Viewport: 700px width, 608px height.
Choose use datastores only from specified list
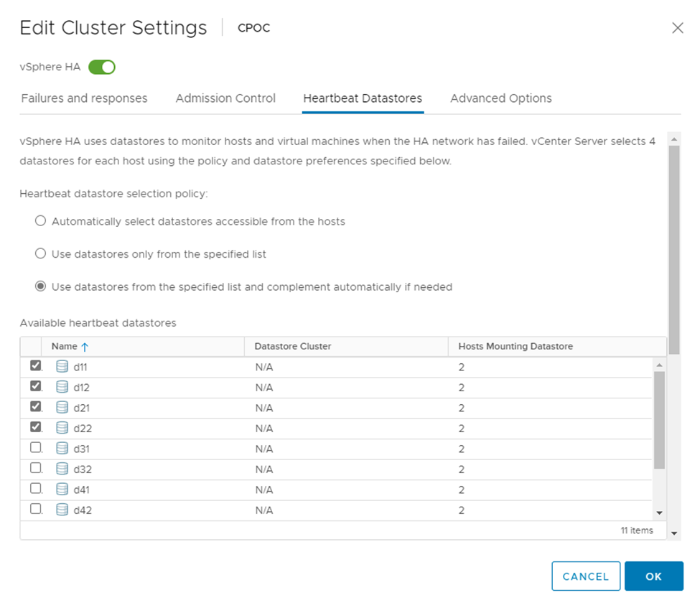click(41, 254)
